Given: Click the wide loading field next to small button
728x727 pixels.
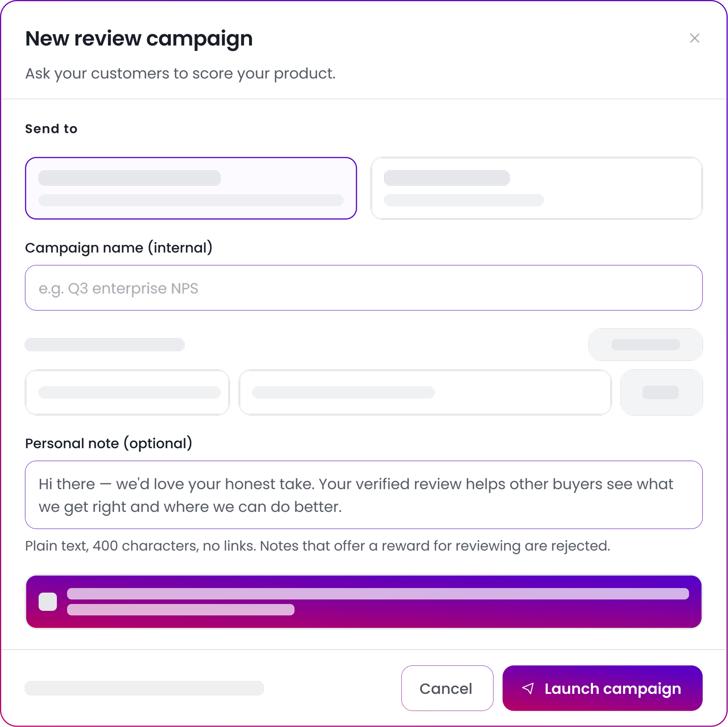Looking at the screenshot, I should (x=425, y=392).
